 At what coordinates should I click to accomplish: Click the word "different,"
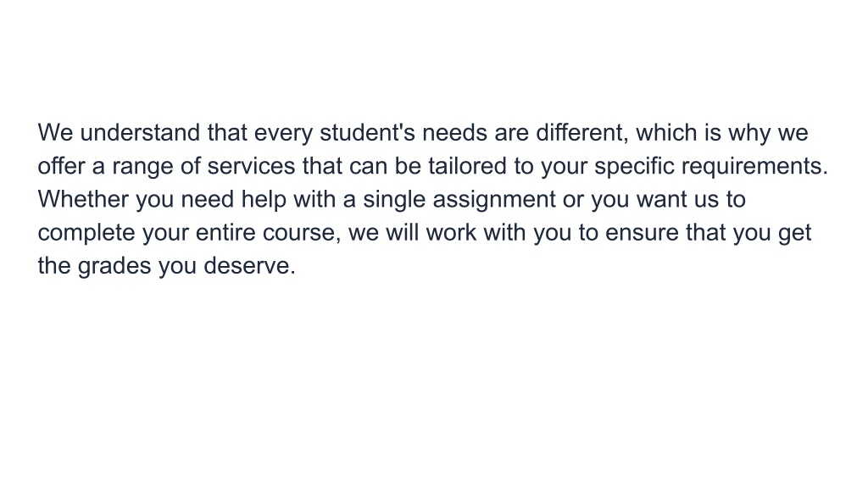click(x=582, y=133)
